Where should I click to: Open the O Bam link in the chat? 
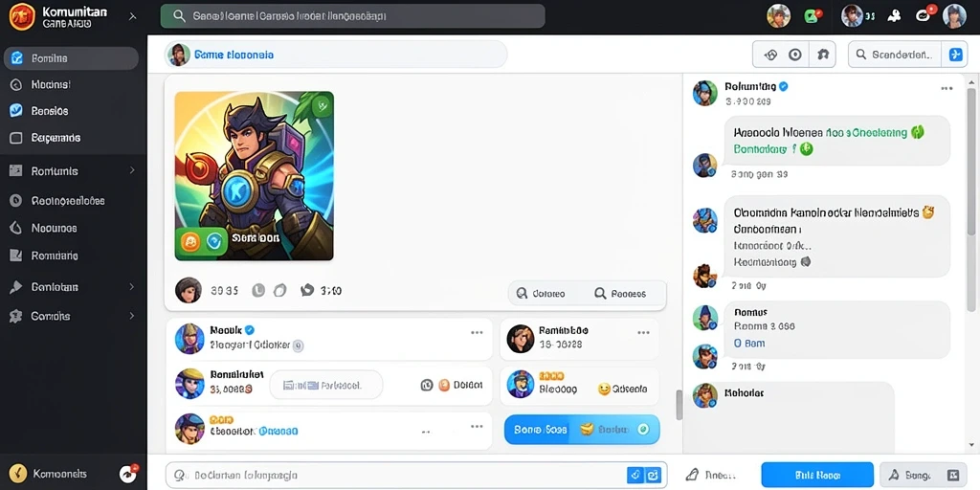click(748, 344)
